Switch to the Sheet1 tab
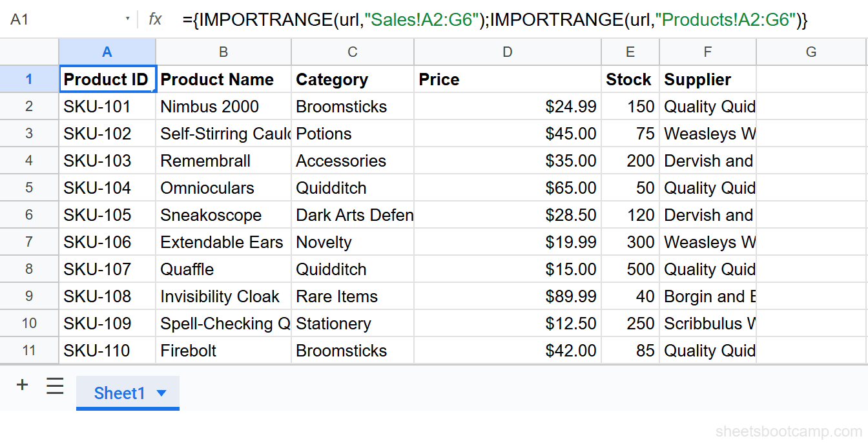Image resolution: width=868 pixels, height=443 pixels. coord(119,393)
